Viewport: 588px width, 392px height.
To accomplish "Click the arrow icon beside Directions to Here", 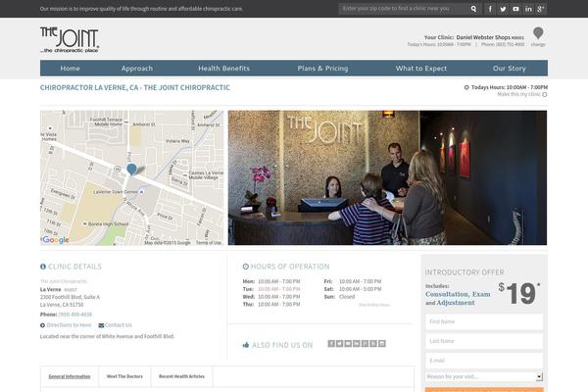I will click(43, 325).
